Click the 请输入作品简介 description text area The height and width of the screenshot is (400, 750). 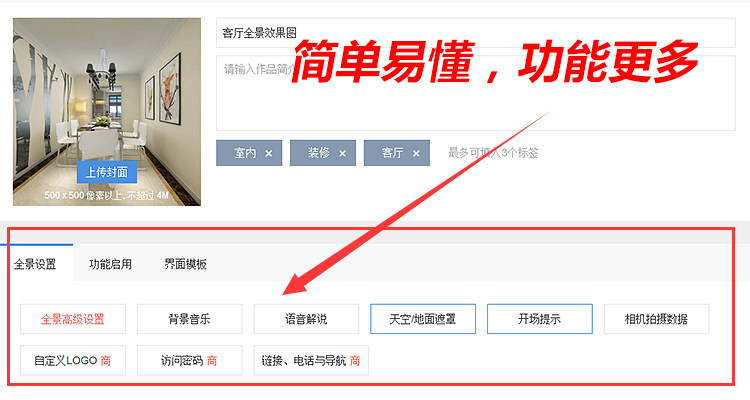click(x=475, y=93)
